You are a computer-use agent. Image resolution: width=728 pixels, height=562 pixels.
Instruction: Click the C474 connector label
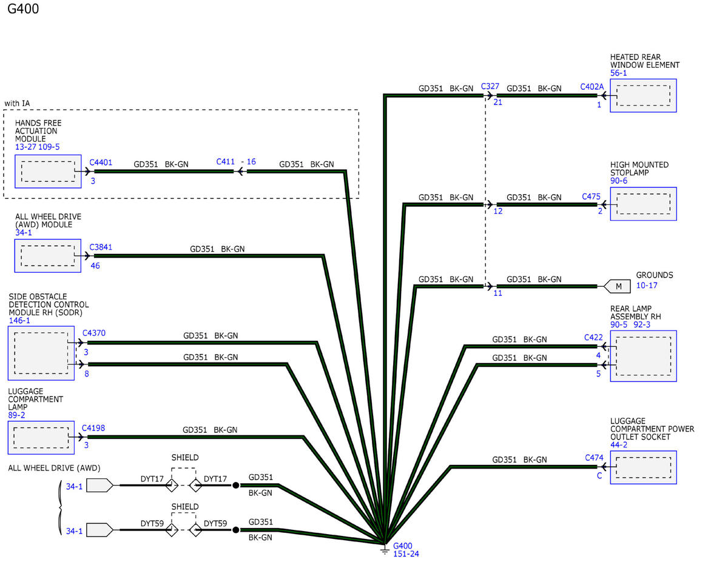point(594,458)
